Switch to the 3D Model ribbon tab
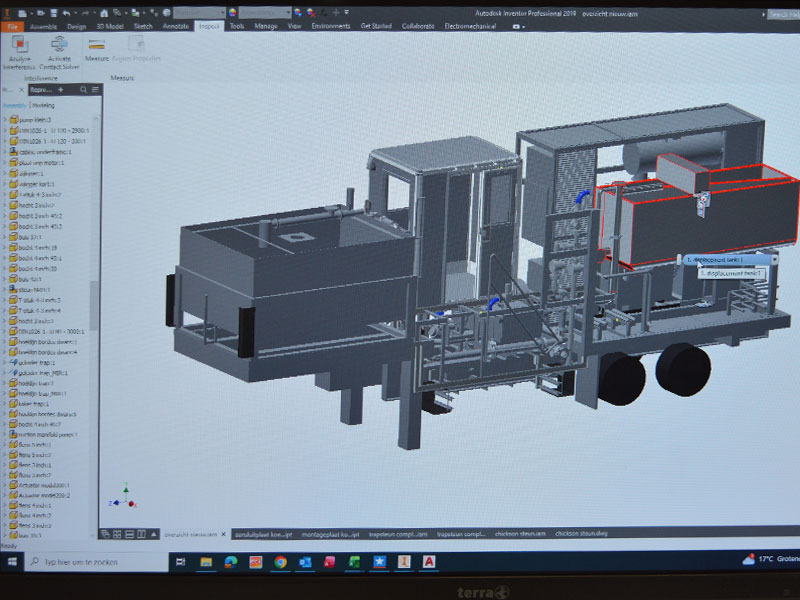 tap(110, 27)
